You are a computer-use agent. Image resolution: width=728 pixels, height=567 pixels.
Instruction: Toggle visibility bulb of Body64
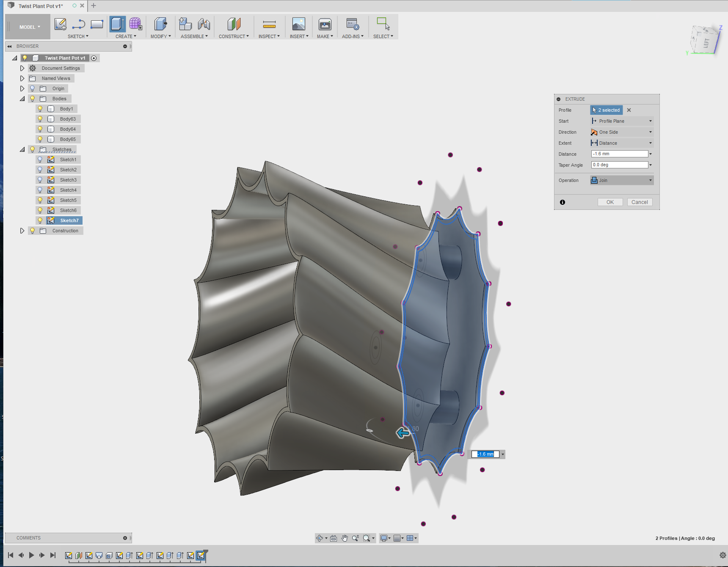pyautogui.click(x=40, y=129)
